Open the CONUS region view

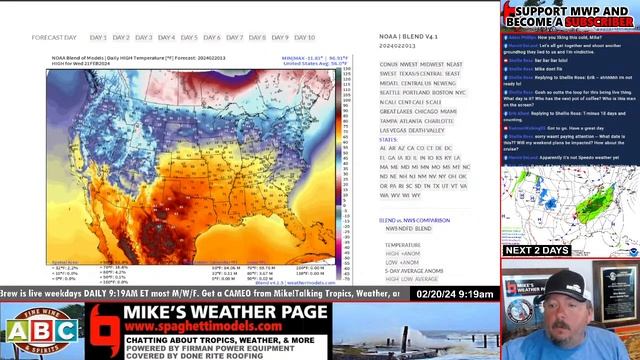tap(388, 64)
